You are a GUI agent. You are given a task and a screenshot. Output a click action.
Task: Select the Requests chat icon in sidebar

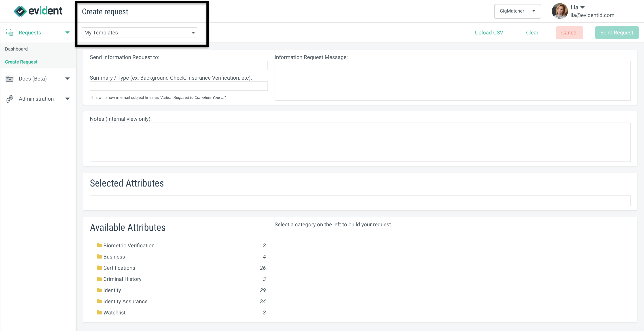9,32
